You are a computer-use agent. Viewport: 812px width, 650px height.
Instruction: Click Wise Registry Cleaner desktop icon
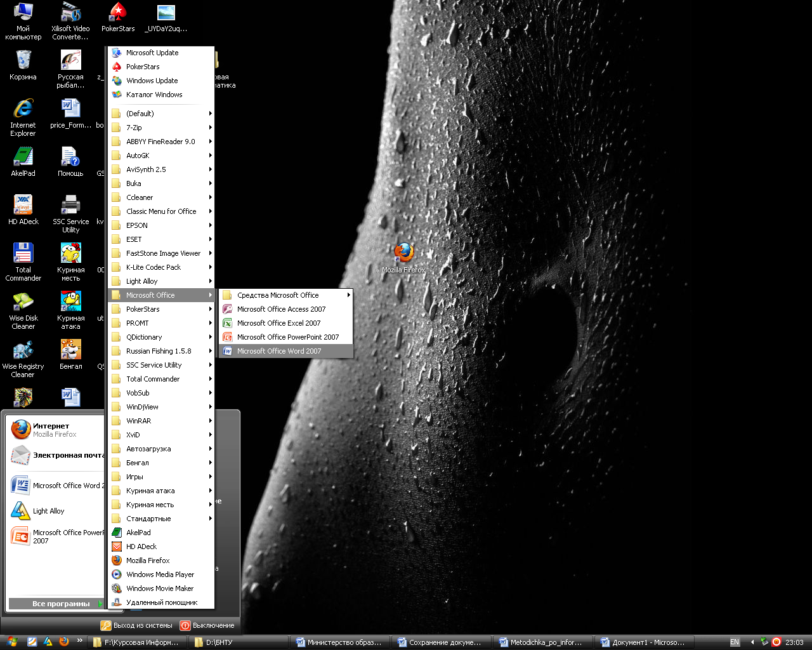(23, 359)
